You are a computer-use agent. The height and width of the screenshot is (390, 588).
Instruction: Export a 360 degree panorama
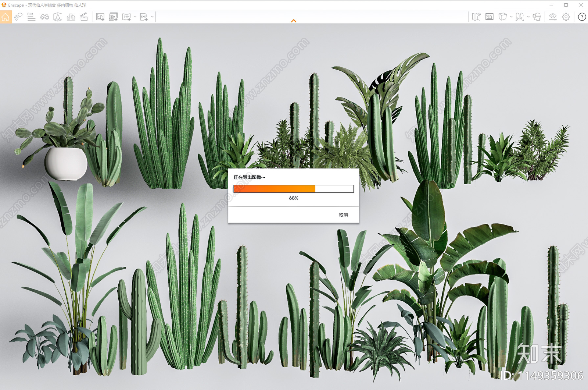point(126,17)
